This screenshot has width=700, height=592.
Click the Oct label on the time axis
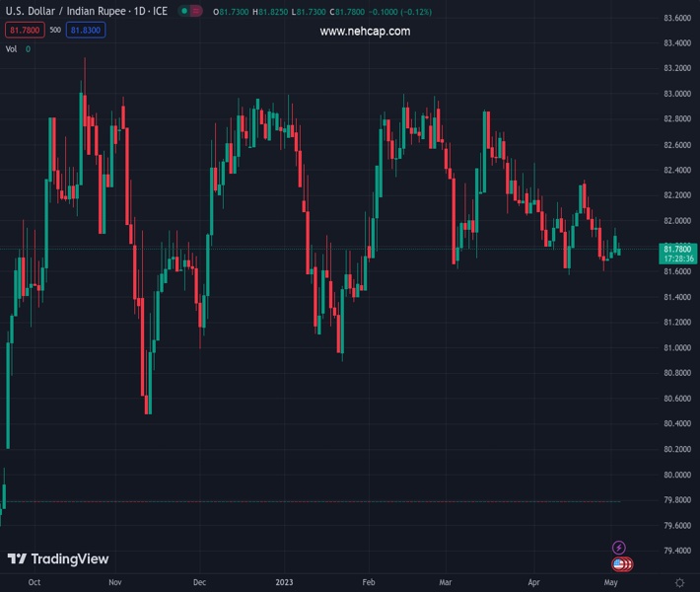(35, 582)
